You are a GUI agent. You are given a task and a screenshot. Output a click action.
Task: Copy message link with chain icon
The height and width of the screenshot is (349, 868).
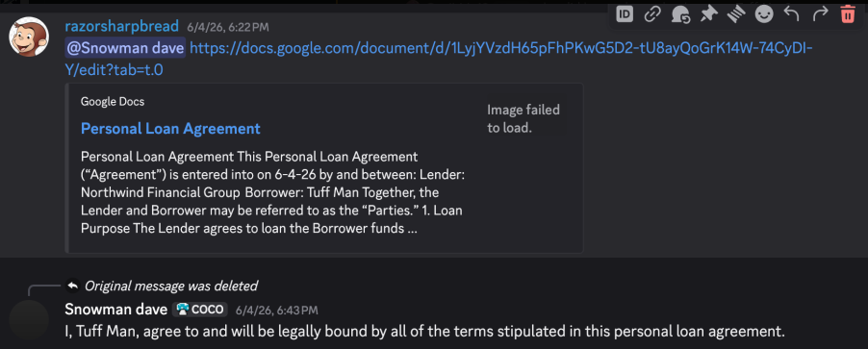click(x=652, y=14)
